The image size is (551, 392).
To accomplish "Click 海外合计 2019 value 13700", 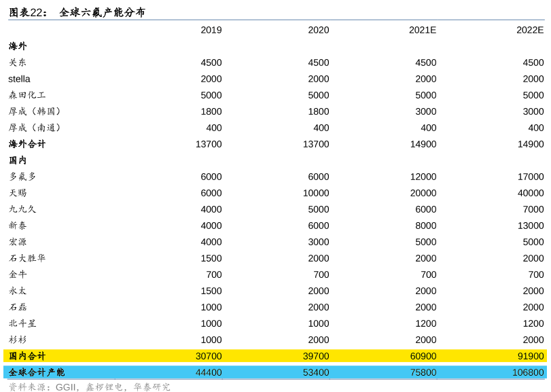I will (209, 144).
